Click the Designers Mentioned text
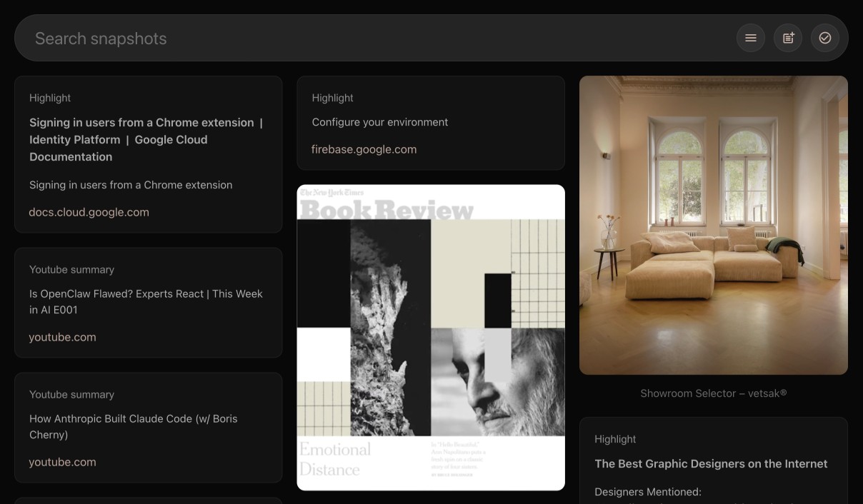Viewport: 863px width, 504px height. 647,492
